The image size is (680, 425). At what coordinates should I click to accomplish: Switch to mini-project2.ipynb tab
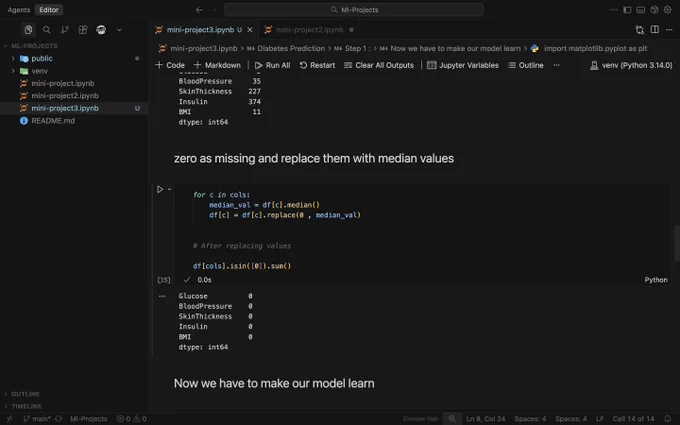(309, 29)
